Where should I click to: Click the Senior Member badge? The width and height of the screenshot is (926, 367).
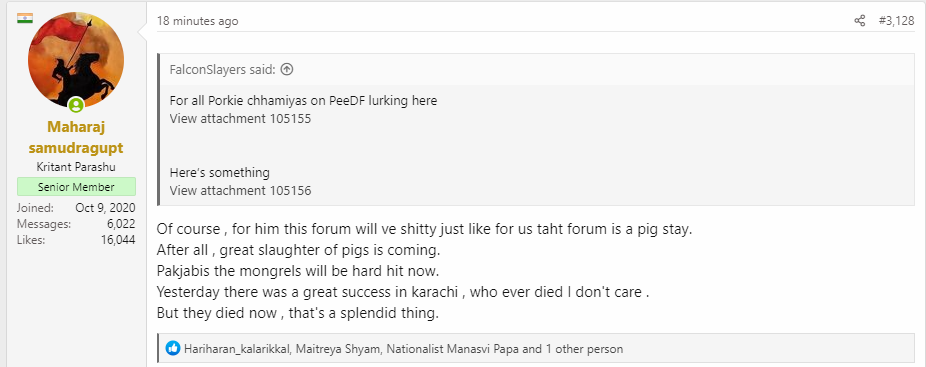click(x=76, y=187)
